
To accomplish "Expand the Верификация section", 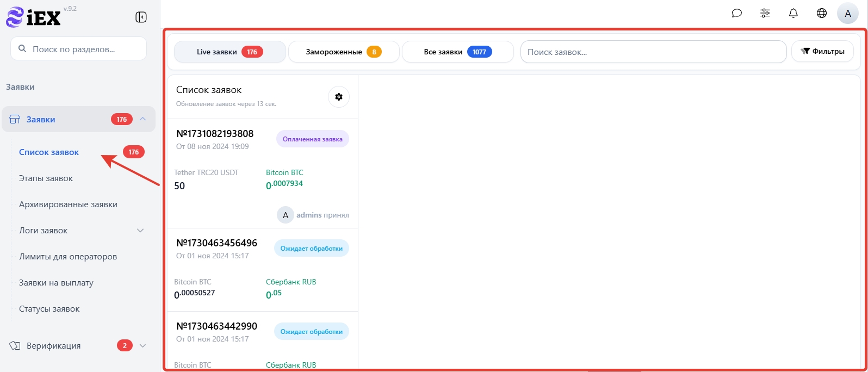I will point(143,346).
